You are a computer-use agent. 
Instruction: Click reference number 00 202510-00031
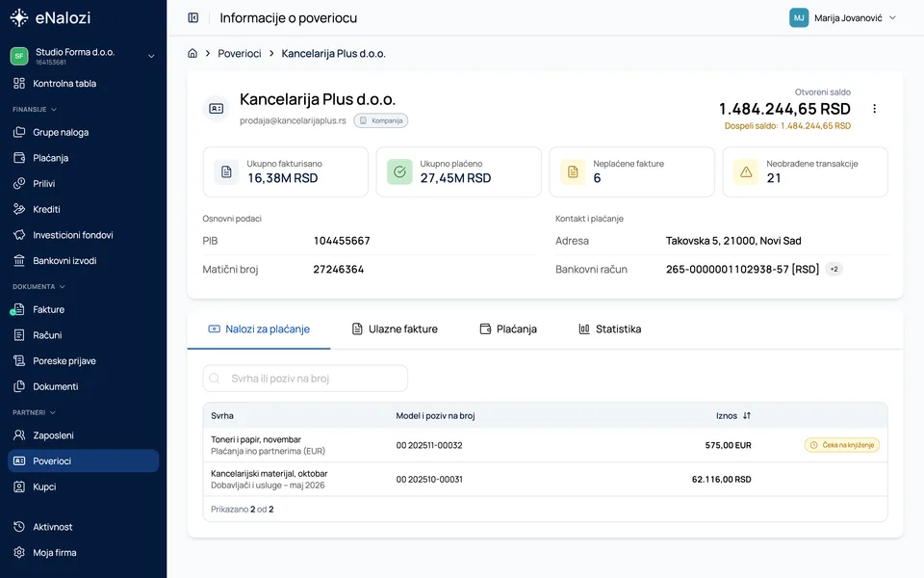(x=429, y=479)
